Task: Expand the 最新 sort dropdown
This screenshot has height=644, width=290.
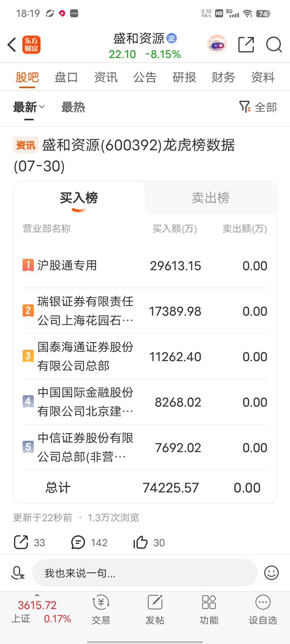Action: click(x=29, y=107)
